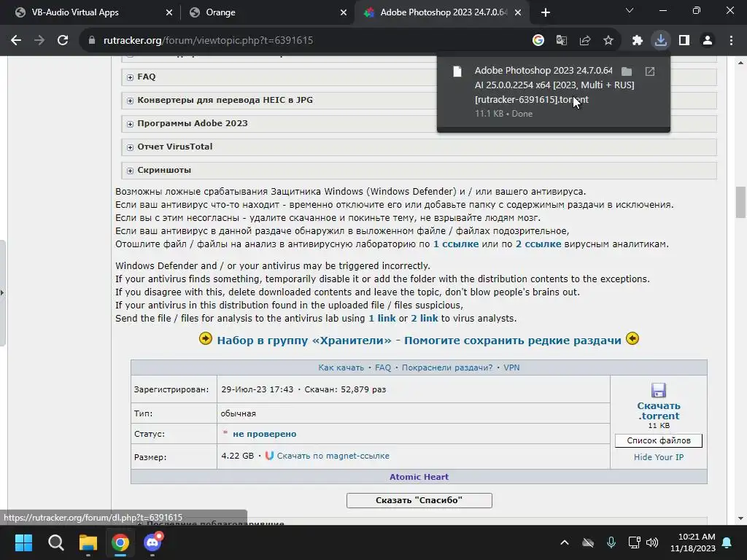The image size is (747, 560).
Task: Open Chrome side panel icon
Action: coord(684,41)
